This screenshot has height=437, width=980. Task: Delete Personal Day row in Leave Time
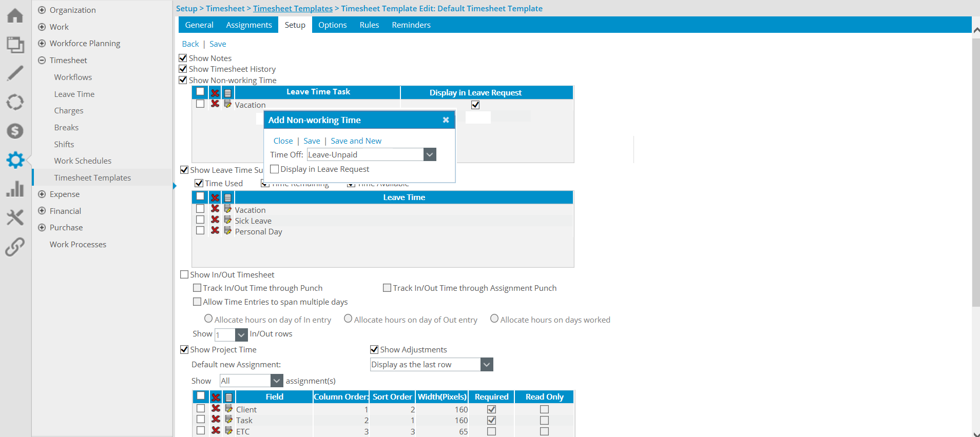(215, 230)
